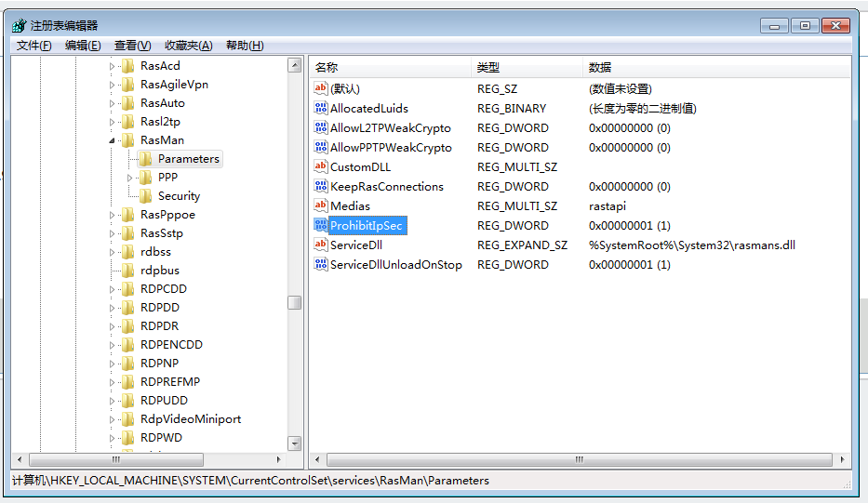
Task: Click the Medias multi-string value icon
Action: pyautogui.click(x=321, y=205)
